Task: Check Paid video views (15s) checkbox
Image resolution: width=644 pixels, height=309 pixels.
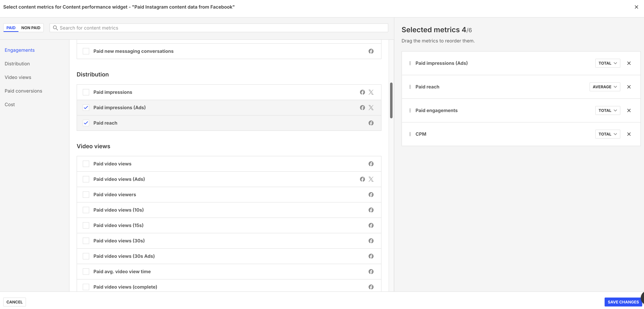Action: point(86,225)
